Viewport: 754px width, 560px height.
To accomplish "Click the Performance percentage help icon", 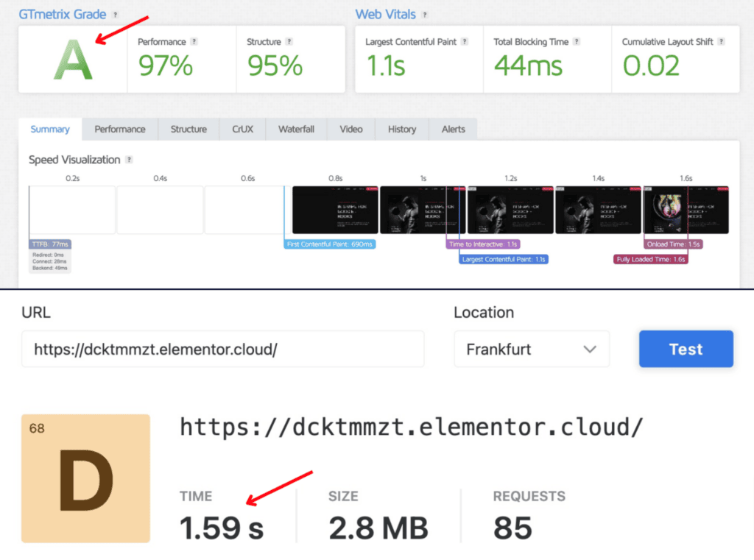I will click(x=194, y=42).
